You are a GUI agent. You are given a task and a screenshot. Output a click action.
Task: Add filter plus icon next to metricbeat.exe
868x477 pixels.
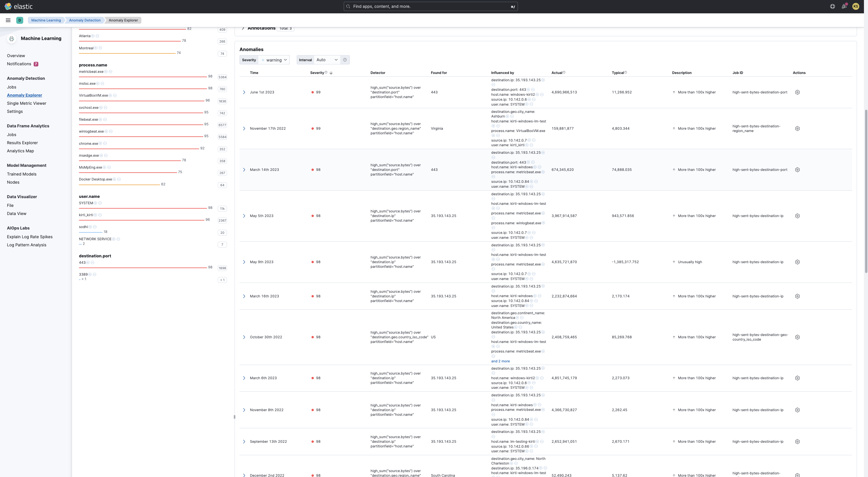click(x=106, y=71)
